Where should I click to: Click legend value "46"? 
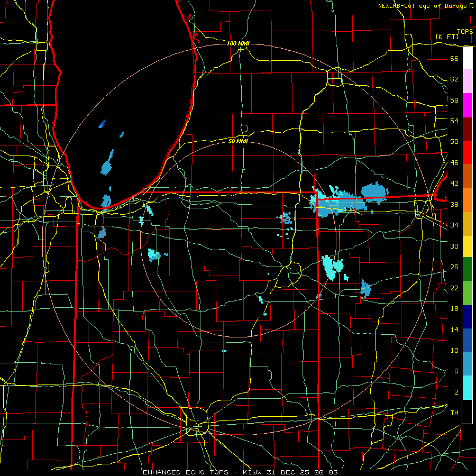click(454, 163)
